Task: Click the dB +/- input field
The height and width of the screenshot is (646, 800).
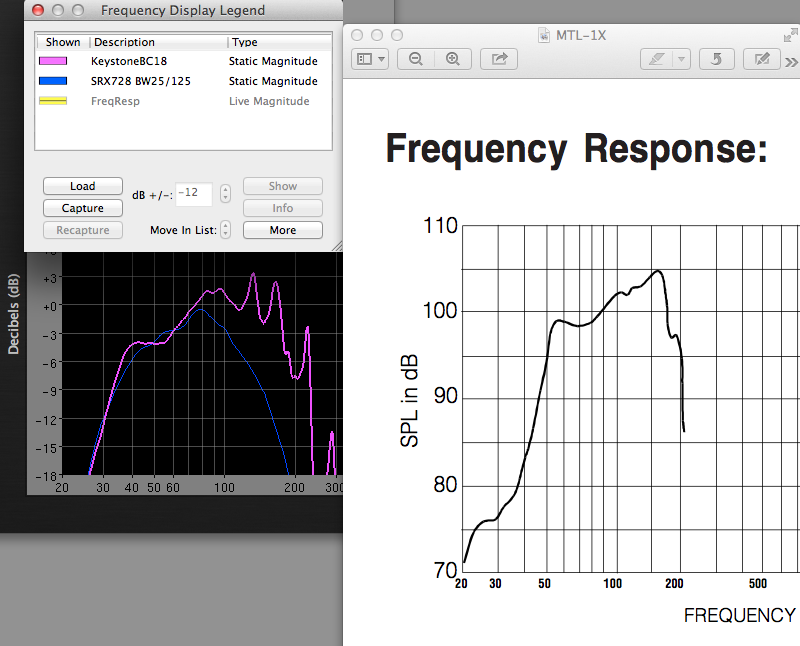Action: point(194,194)
